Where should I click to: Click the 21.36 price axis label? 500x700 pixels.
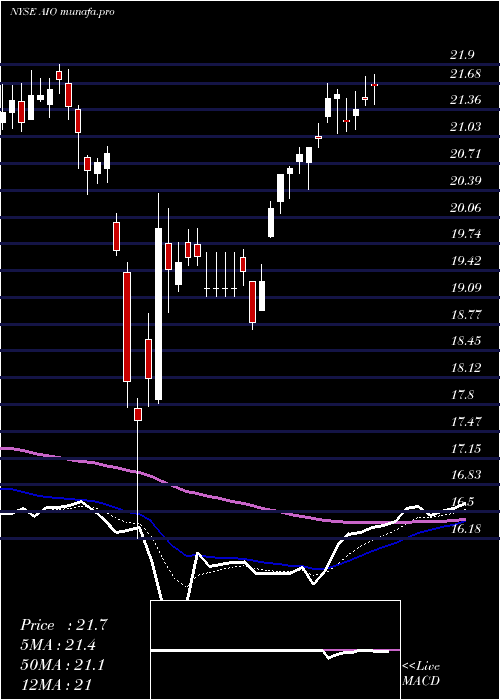(x=466, y=100)
